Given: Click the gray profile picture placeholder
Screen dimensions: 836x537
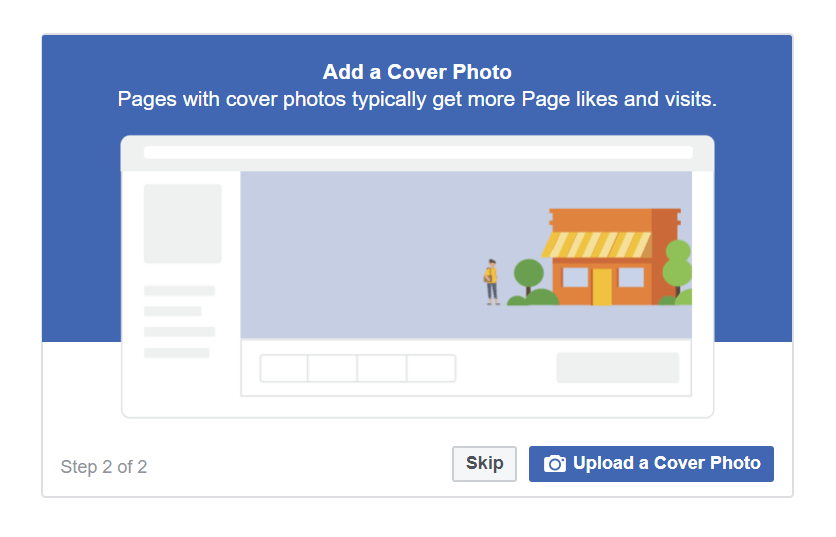Looking at the screenshot, I should [x=182, y=223].
